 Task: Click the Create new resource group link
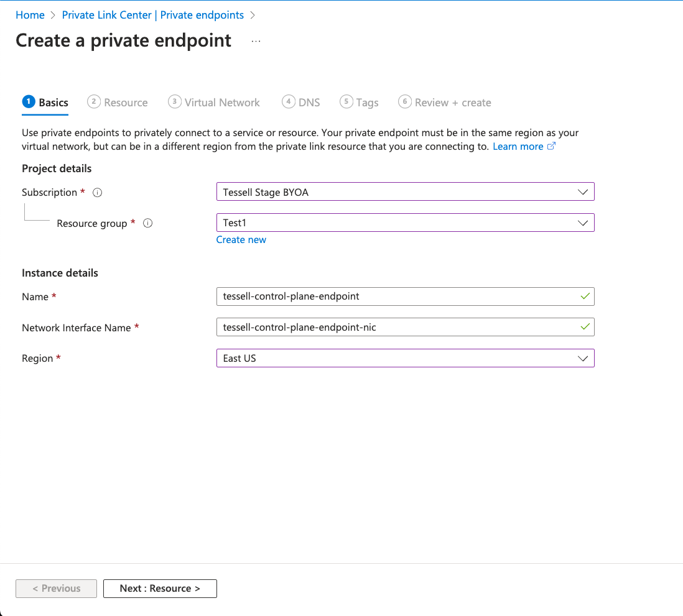tap(241, 240)
